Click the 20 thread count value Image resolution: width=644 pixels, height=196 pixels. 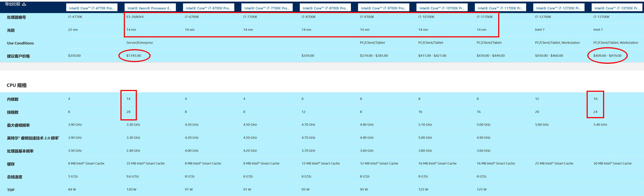[537, 112]
